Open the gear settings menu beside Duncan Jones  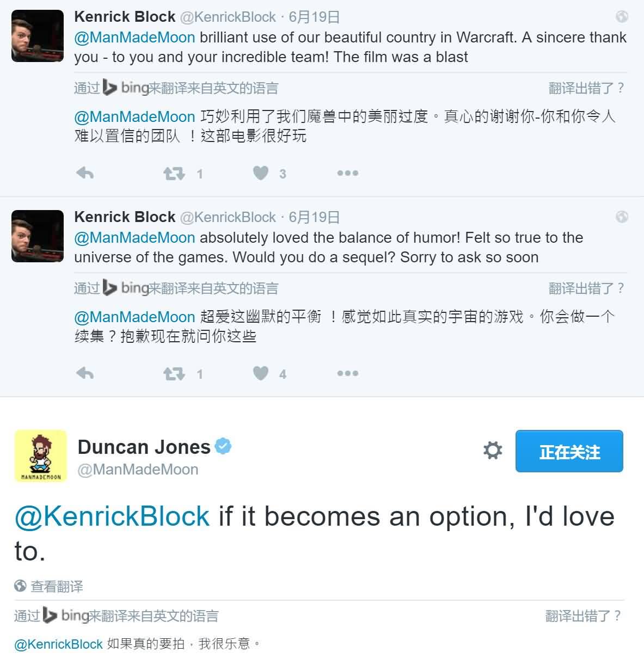pos(493,451)
